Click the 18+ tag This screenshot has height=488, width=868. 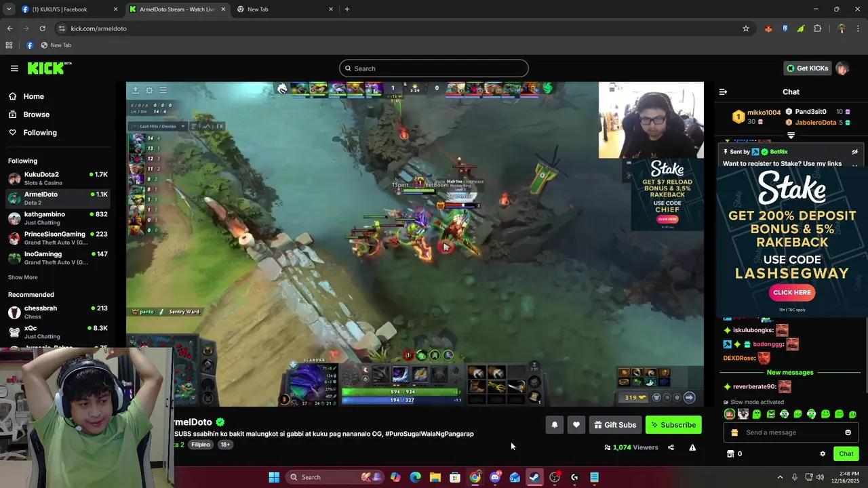[225, 445]
